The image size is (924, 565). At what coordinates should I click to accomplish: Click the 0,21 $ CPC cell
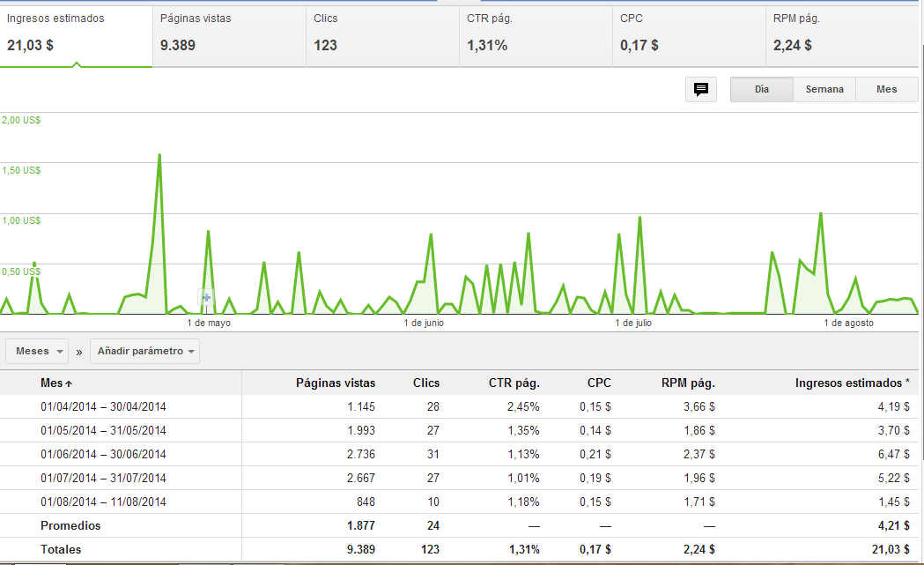[595, 455]
